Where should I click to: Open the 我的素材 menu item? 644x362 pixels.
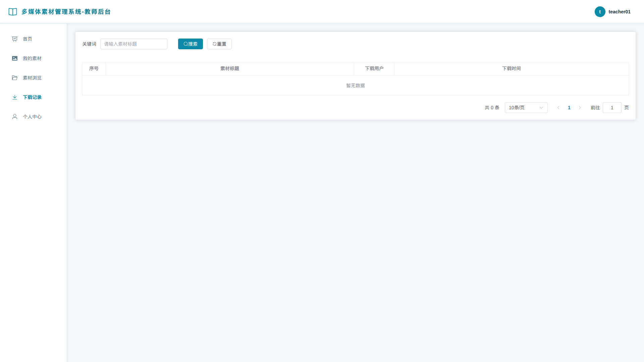click(x=34, y=58)
